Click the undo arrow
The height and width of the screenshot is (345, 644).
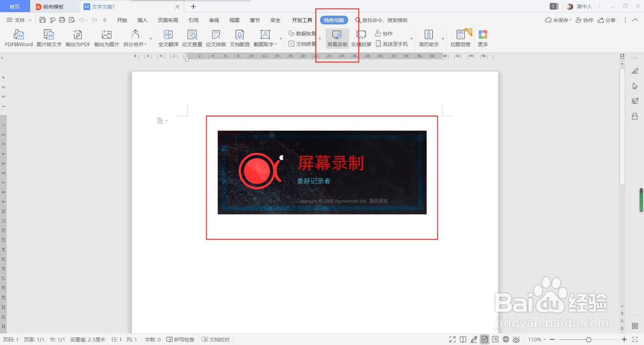point(82,20)
